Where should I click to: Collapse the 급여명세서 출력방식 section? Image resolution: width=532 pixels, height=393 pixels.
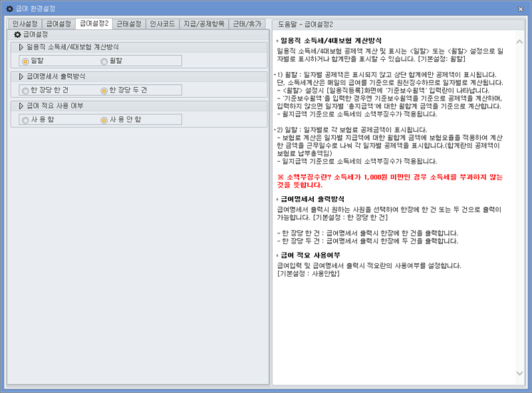pos(20,76)
